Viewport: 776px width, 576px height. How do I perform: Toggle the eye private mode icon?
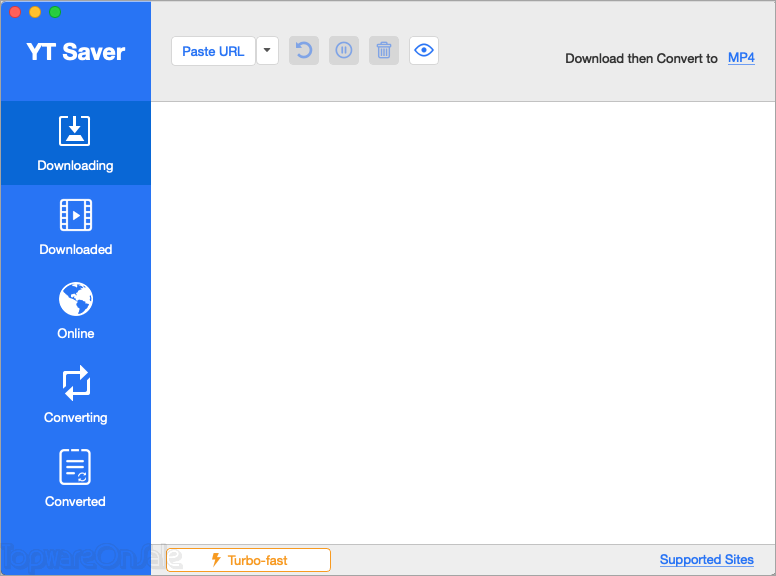424,50
